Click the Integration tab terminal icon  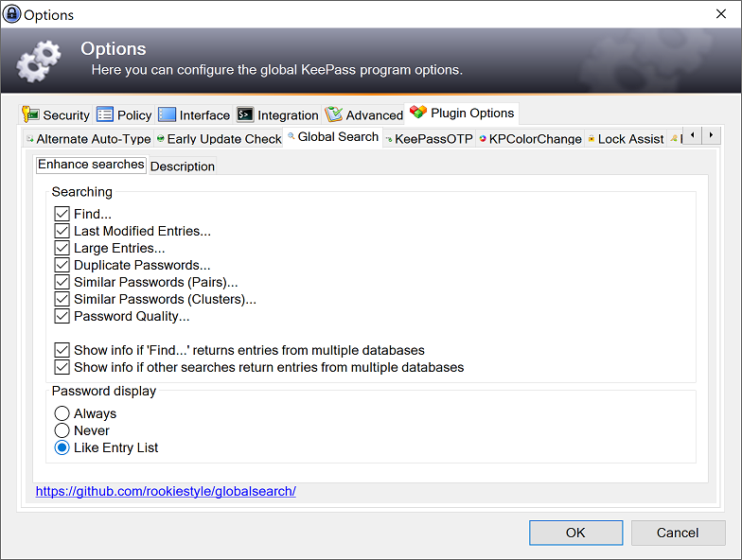click(x=244, y=114)
